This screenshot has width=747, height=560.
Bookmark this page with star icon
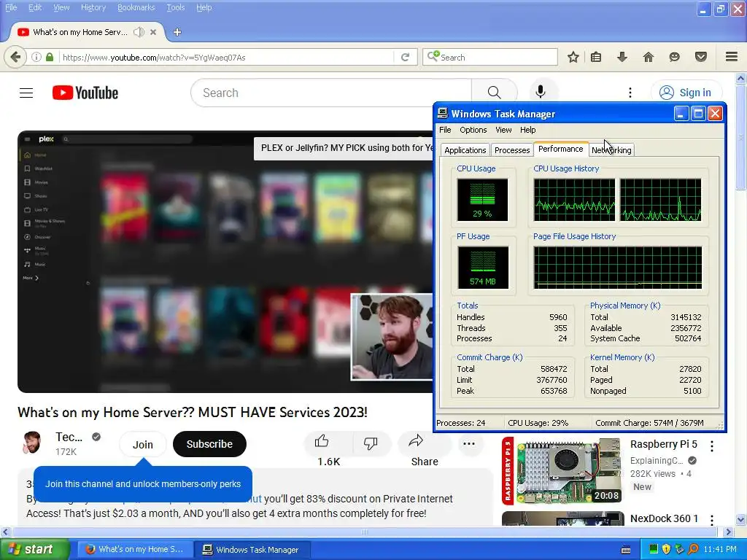pyautogui.click(x=573, y=57)
